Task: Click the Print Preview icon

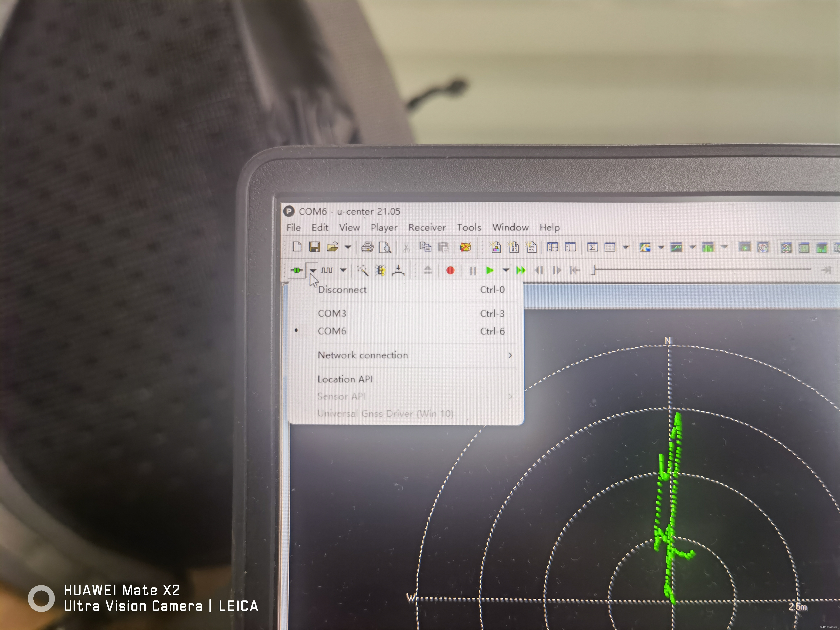Action: pos(385,248)
